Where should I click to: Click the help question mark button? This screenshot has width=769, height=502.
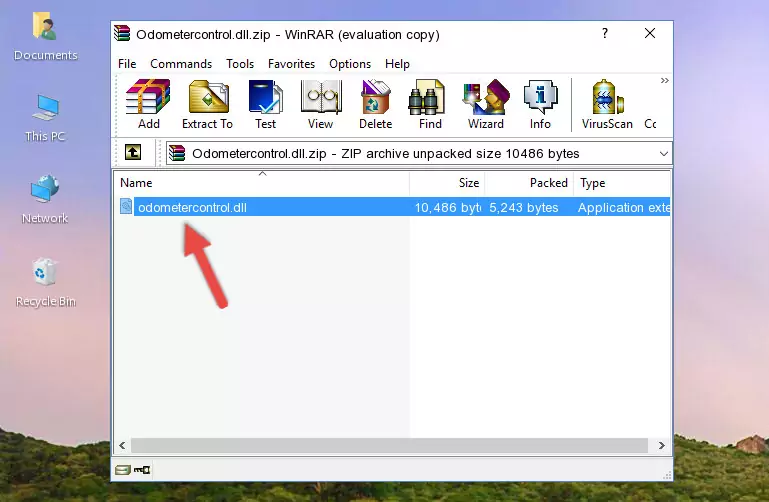click(605, 33)
